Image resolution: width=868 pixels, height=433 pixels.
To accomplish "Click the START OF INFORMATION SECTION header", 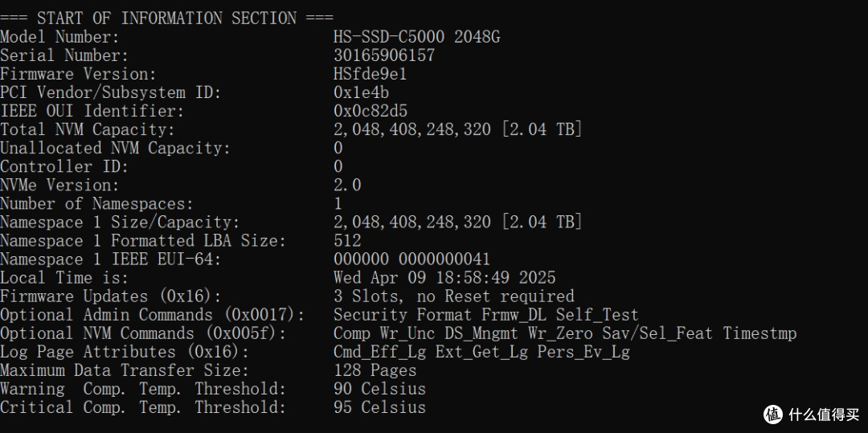I will 166,18.
